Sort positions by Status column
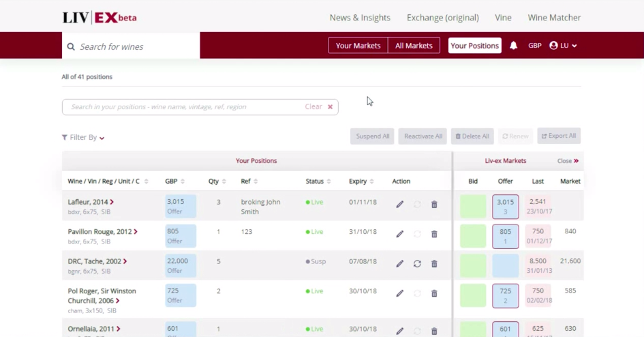The height and width of the screenshot is (337, 644). [x=328, y=181]
